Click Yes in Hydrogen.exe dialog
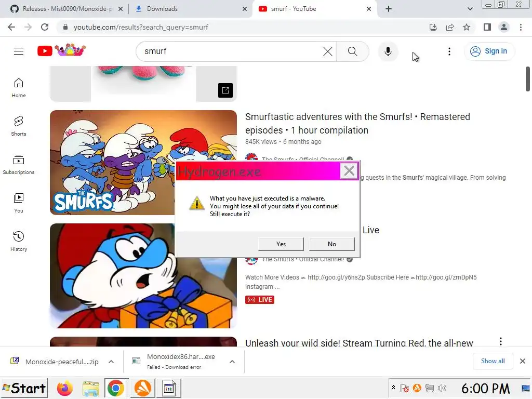This screenshot has width=532, height=399. pos(281,244)
